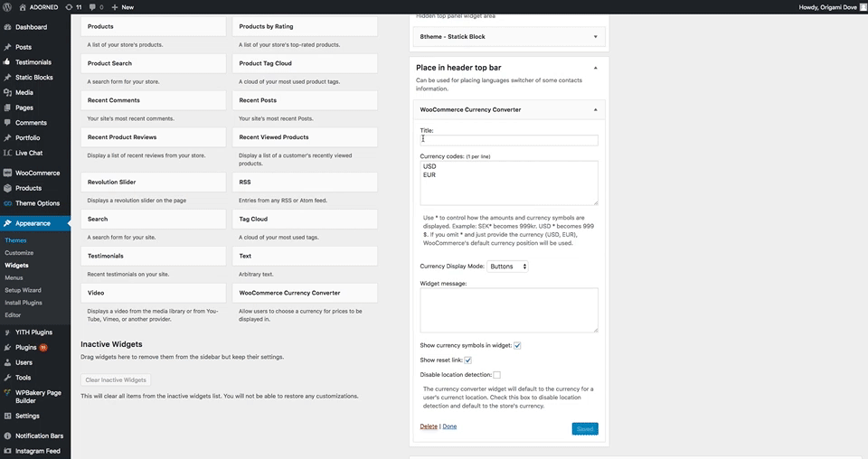Viewport: 868px width, 459px height.
Task: Click the widget Title input field
Action: click(509, 140)
